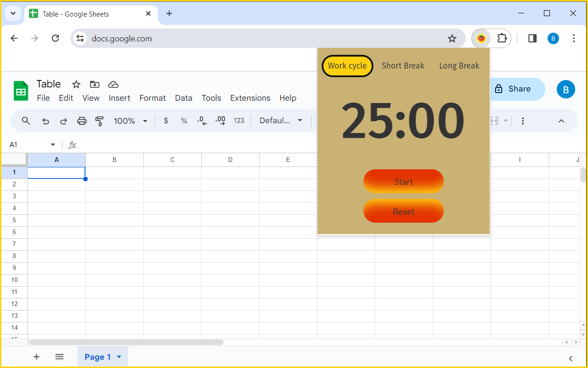Click the vertical scrollbar thumb
The height and width of the screenshot is (368, 588).
pyautogui.click(x=583, y=175)
